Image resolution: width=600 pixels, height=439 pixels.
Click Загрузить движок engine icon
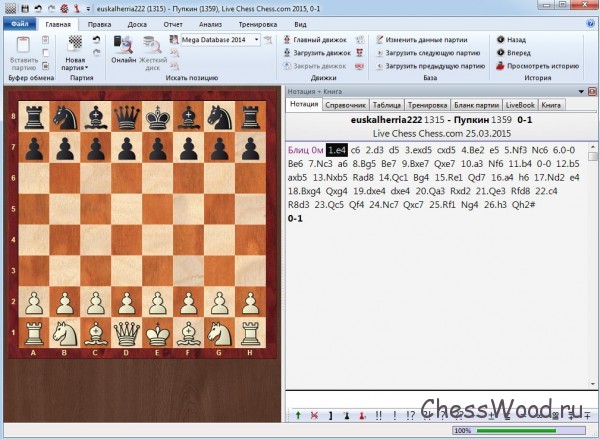(x=287, y=52)
